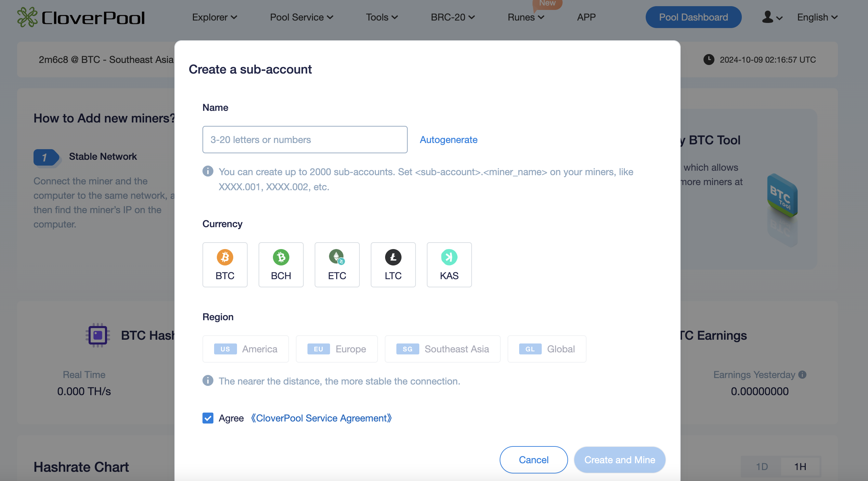Click the clock icon next to the timestamp

pyautogui.click(x=709, y=60)
